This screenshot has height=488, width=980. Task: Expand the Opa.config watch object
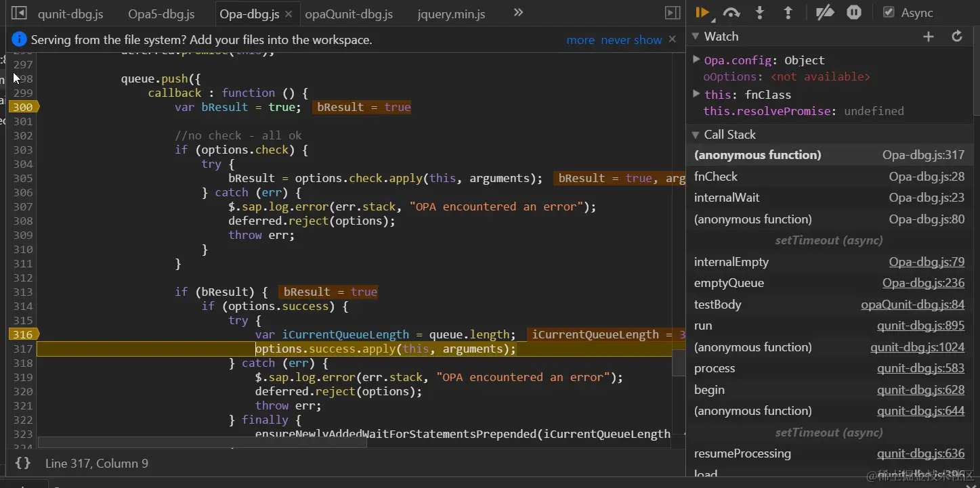click(x=696, y=60)
